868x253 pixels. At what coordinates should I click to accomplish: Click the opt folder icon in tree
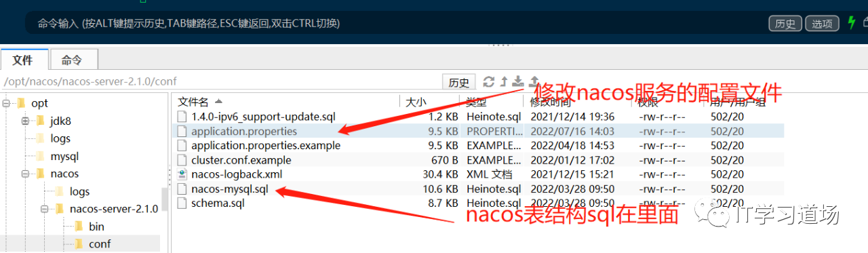click(21, 103)
